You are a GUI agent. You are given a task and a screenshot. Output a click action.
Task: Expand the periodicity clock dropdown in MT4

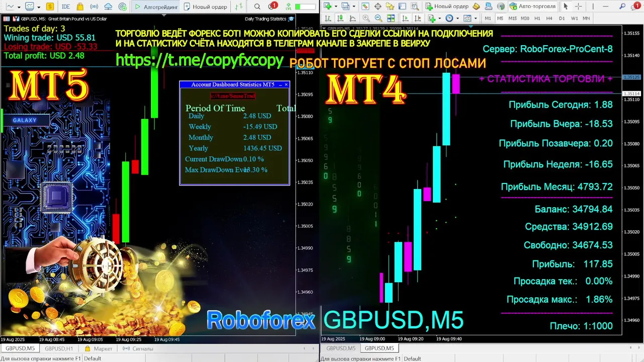pyautogui.click(x=458, y=19)
